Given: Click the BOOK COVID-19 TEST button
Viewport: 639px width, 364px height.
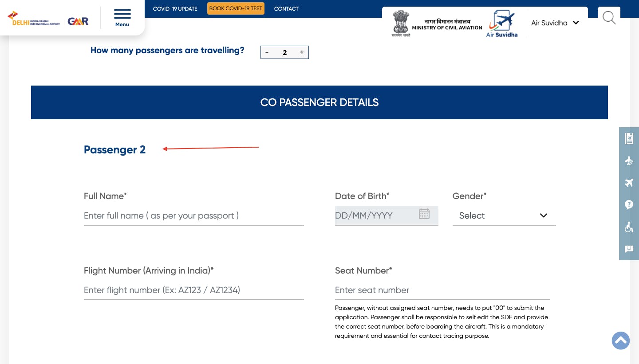Looking at the screenshot, I should [236, 8].
